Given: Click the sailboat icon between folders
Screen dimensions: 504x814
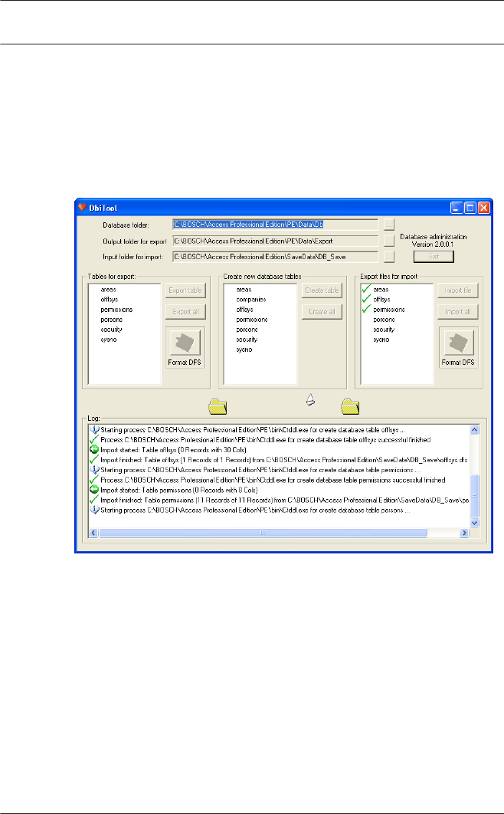Looking at the screenshot, I should 310,399.
